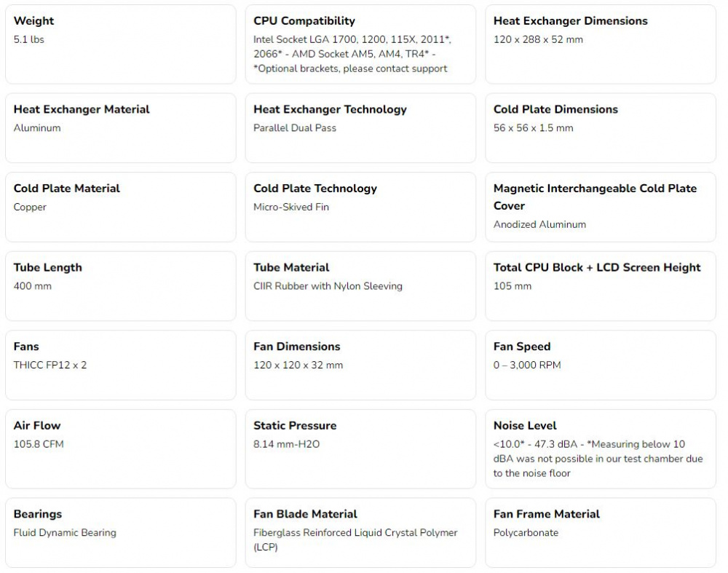
Task: Click the Noise Level description text
Action: pos(598,458)
